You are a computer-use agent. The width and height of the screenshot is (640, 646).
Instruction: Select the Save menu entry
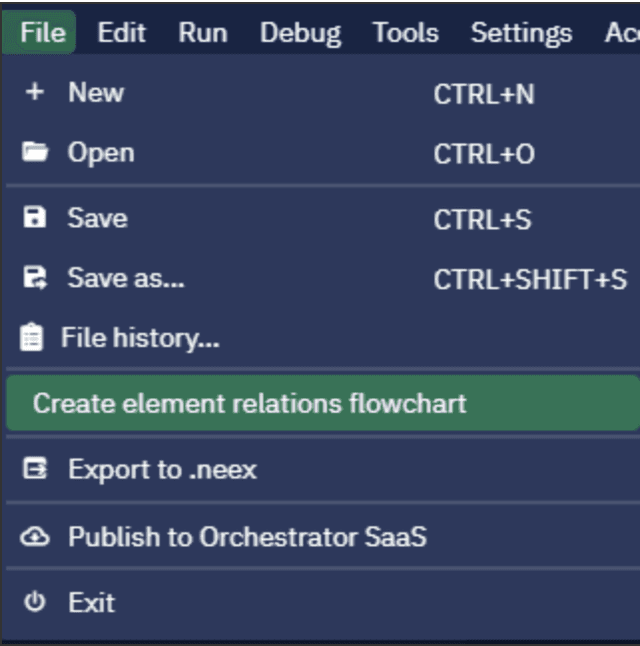point(323,218)
